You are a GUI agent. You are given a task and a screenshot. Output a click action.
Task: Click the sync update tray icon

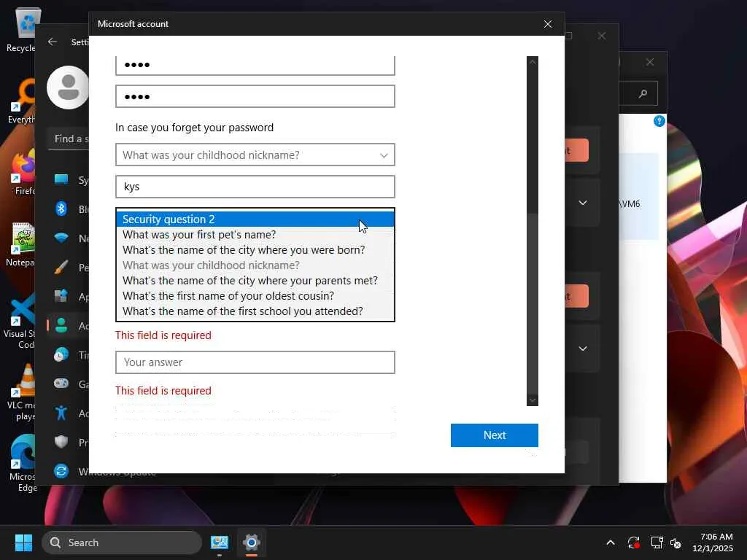point(633,542)
